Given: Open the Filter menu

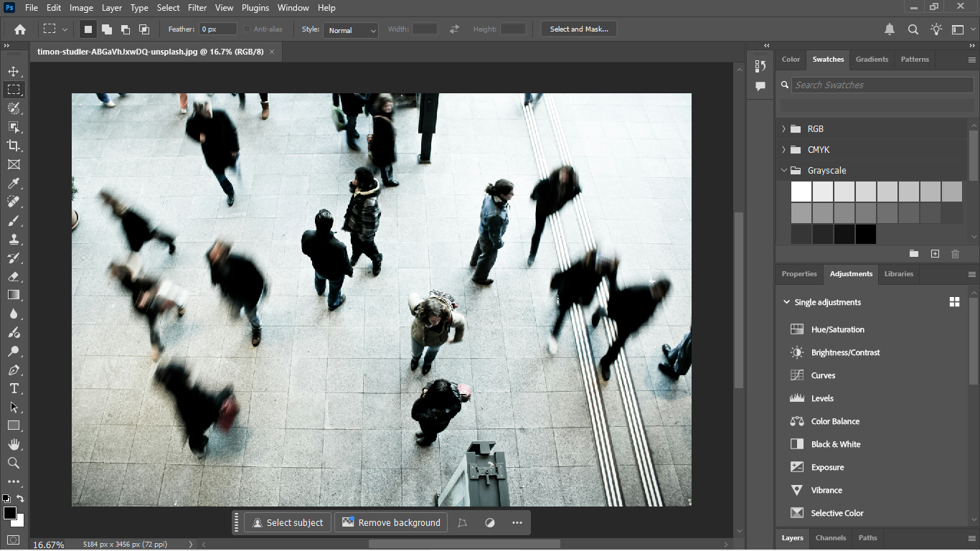Looking at the screenshot, I should (x=197, y=8).
